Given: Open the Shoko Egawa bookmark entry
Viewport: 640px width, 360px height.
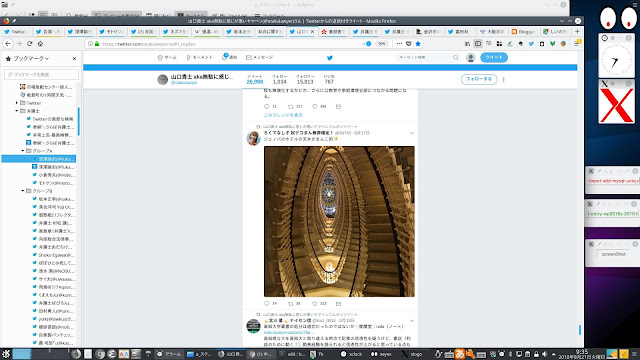Looking at the screenshot, I should pos(53,255).
